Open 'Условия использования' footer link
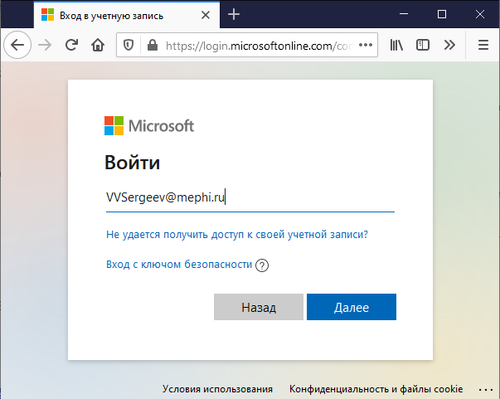This screenshot has height=399, width=500. (x=217, y=389)
